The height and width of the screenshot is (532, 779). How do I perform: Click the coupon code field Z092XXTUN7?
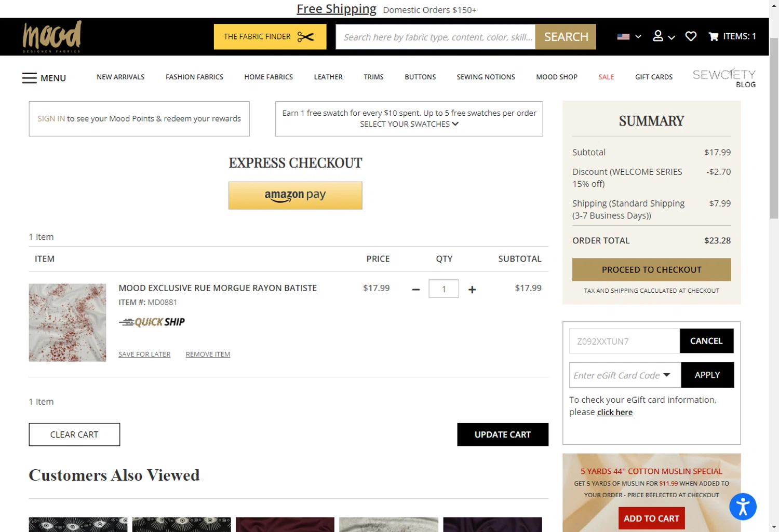(x=624, y=341)
